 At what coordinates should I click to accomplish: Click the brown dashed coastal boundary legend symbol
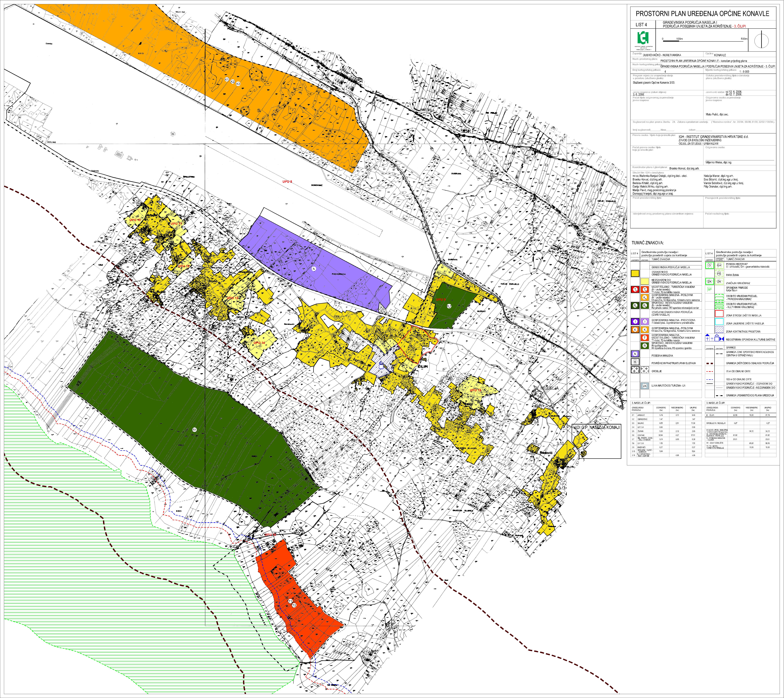click(710, 364)
